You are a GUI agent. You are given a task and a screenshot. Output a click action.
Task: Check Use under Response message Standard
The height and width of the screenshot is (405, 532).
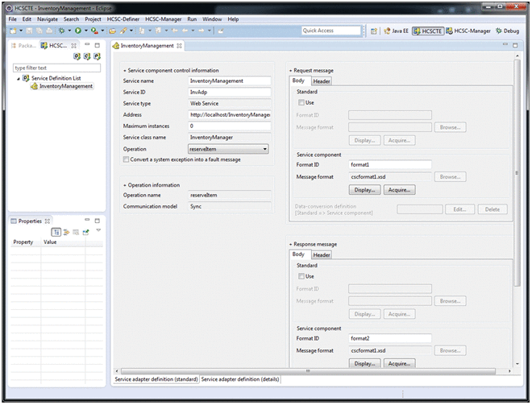tap(301, 276)
